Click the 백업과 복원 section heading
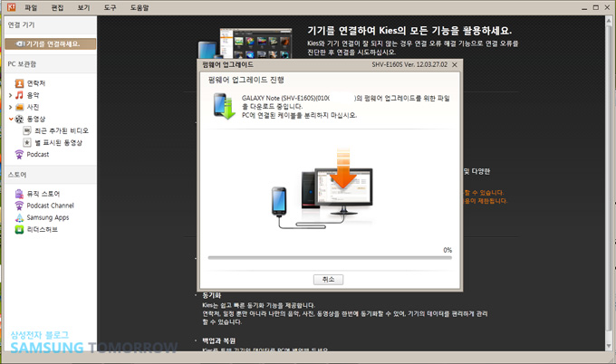Screen dimensions: 616x364 219,340
